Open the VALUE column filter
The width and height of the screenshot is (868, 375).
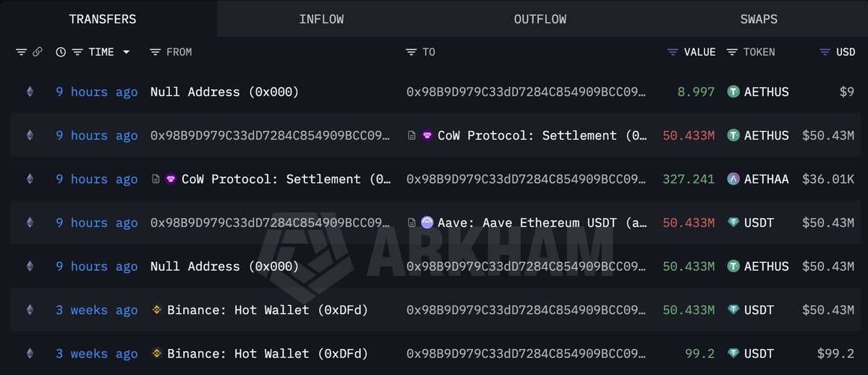tap(673, 52)
